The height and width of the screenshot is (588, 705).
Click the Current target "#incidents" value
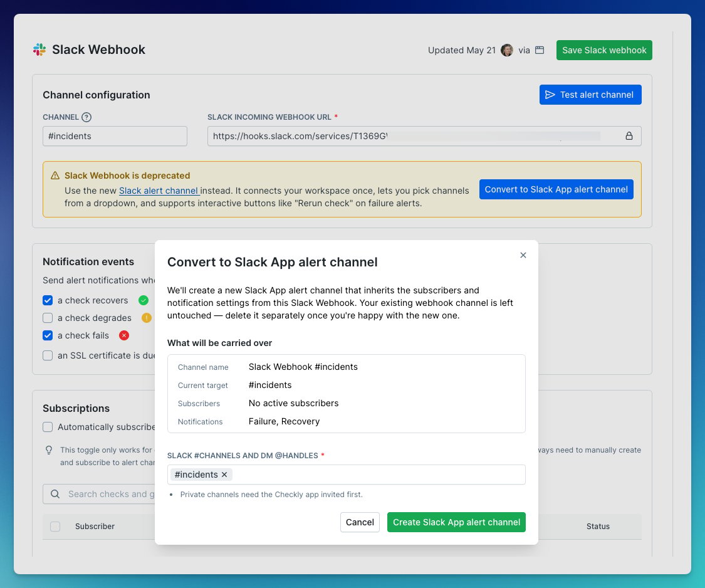[x=270, y=385]
